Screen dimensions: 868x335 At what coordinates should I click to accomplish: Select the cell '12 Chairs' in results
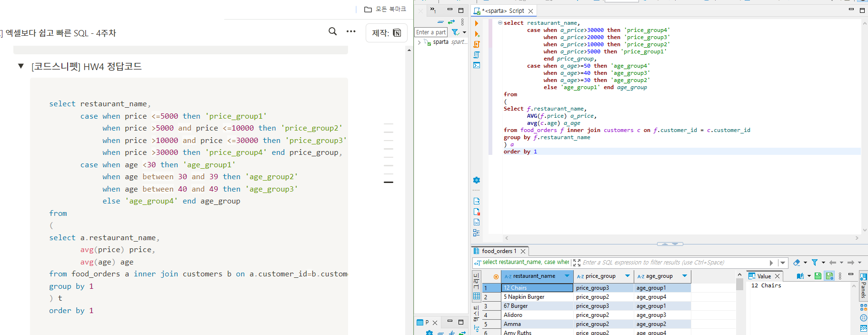[538, 288]
